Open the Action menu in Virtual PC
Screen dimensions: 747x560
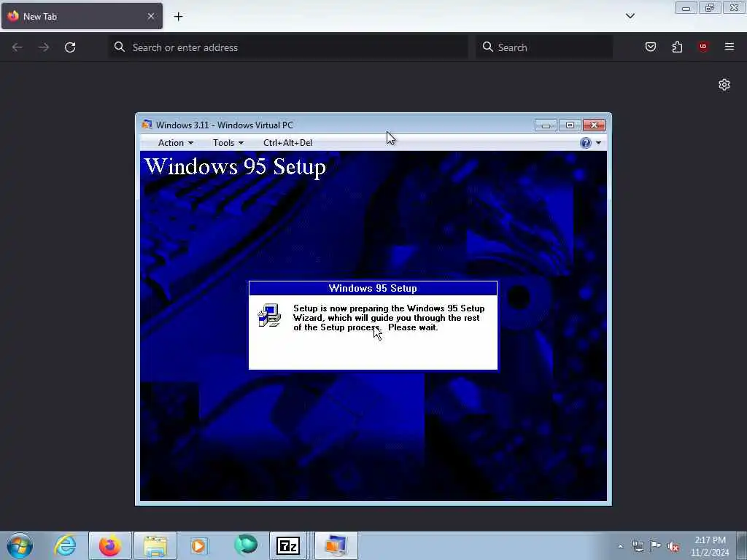pyautogui.click(x=175, y=143)
